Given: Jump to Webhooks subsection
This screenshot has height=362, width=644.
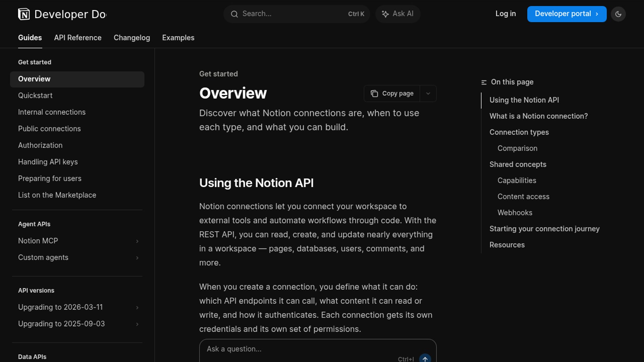Looking at the screenshot, I should click(515, 213).
